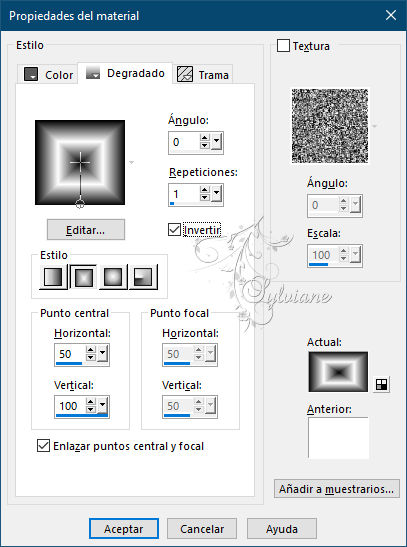Select the linear gradient style icon
The image size is (407, 547).
pyautogui.click(x=53, y=277)
